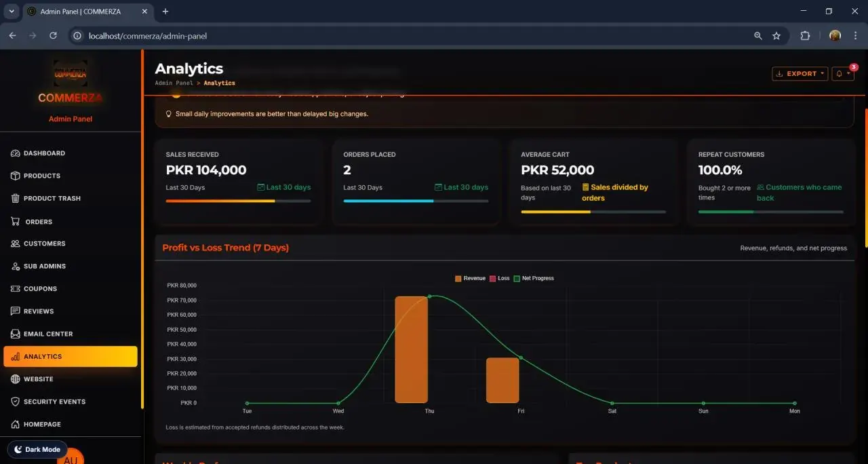Click the Analytics bar-chart icon
The width and height of the screenshot is (868, 464).
coord(16,356)
